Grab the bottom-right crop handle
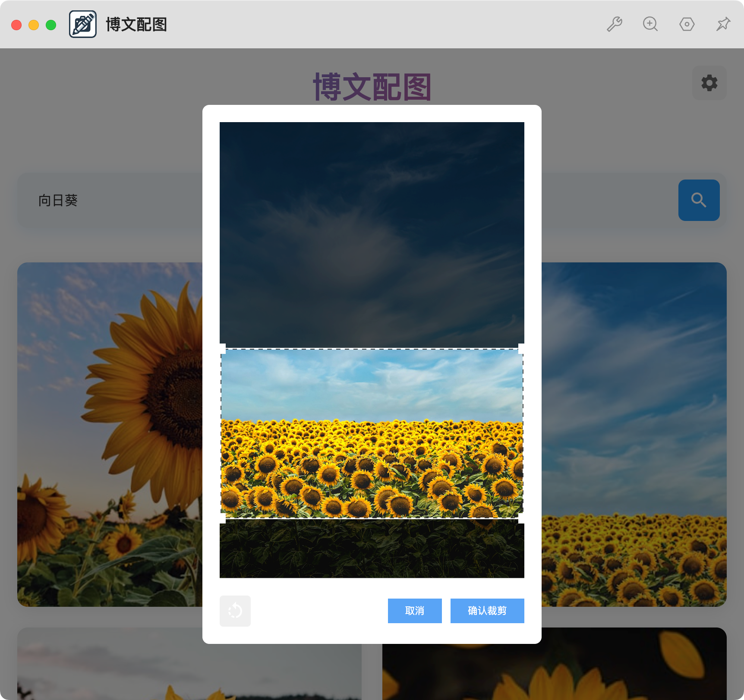744x700 pixels. 521,518
